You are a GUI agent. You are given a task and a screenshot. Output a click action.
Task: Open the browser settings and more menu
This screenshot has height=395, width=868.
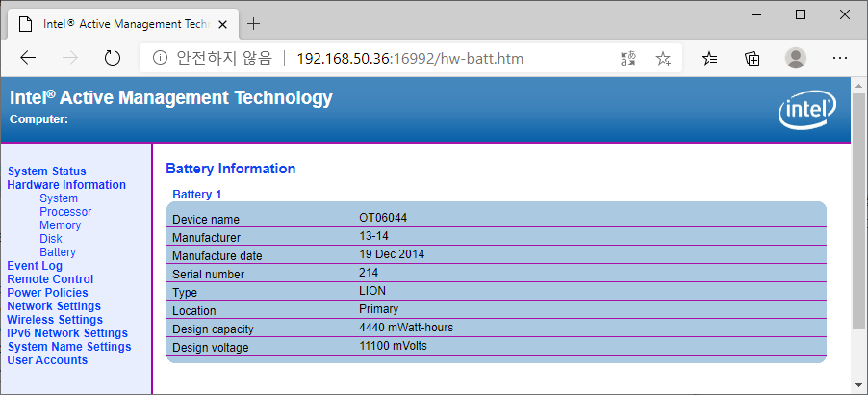[840, 58]
